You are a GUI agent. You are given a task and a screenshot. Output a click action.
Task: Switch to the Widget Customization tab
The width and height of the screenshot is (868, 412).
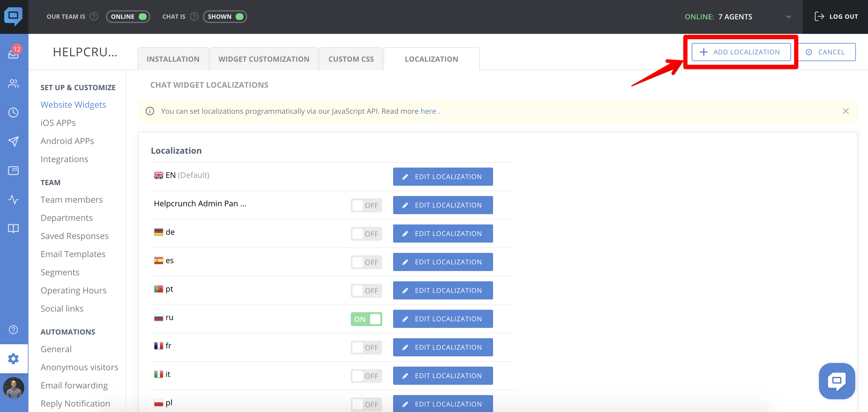264,59
